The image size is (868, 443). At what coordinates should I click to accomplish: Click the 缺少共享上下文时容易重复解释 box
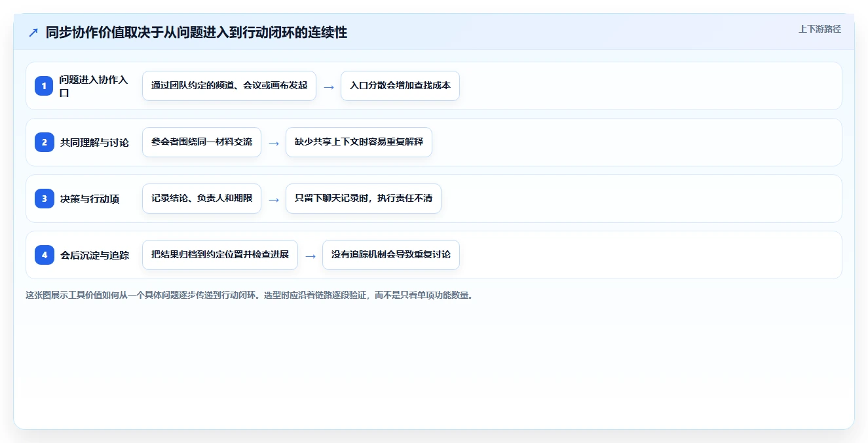pyautogui.click(x=359, y=142)
